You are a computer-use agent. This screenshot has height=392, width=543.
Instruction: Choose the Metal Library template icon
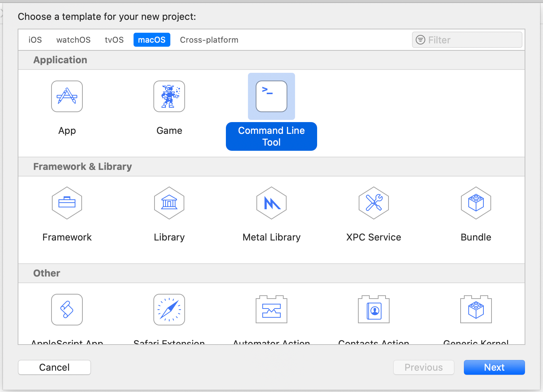tap(271, 203)
